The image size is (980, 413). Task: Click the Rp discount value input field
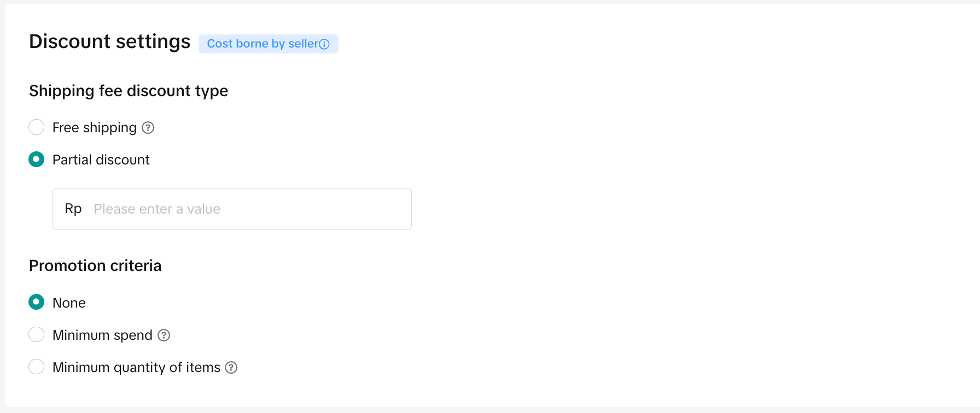pos(246,209)
